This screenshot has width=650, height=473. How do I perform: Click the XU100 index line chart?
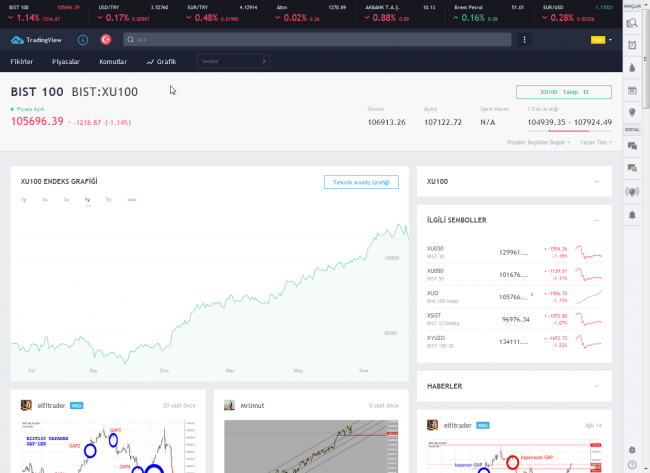(210, 294)
